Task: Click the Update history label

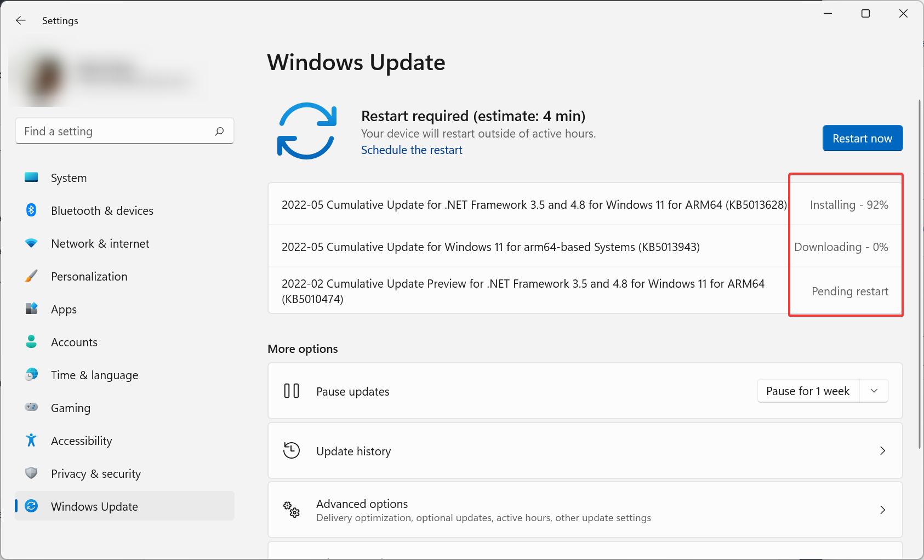Action: tap(353, 451)
